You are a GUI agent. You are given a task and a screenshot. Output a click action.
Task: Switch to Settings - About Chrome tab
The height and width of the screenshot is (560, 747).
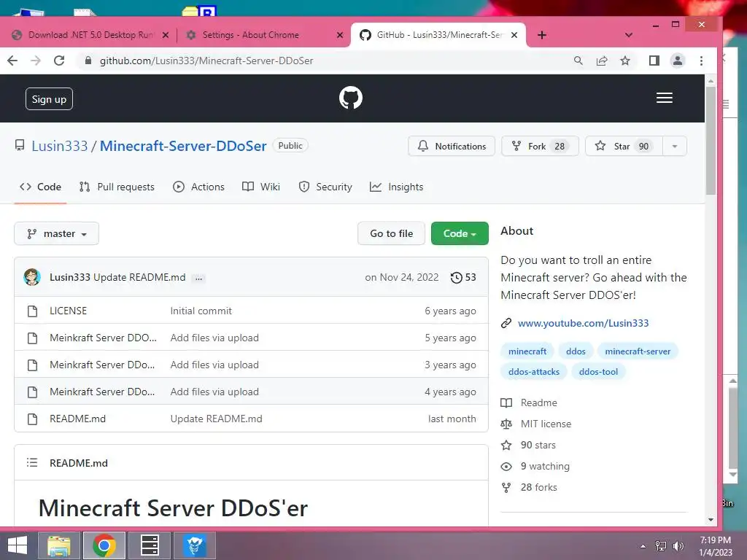click(x=265, y=35)
